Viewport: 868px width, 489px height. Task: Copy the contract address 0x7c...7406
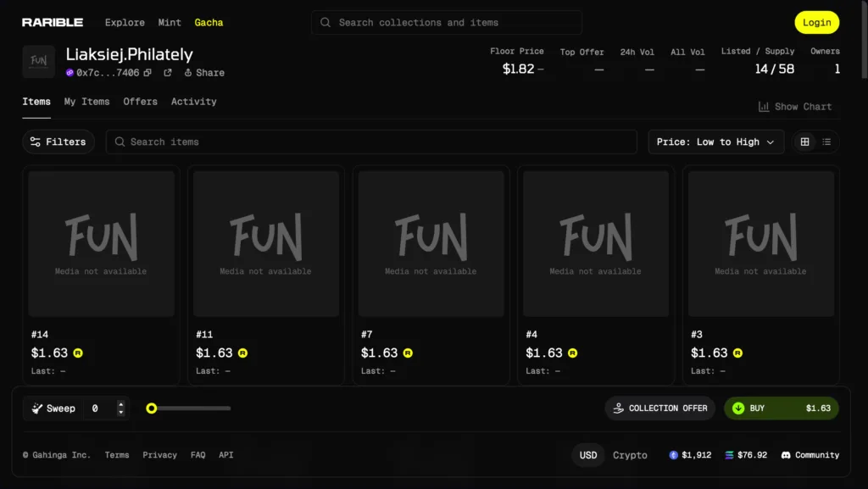coord(147,73)
